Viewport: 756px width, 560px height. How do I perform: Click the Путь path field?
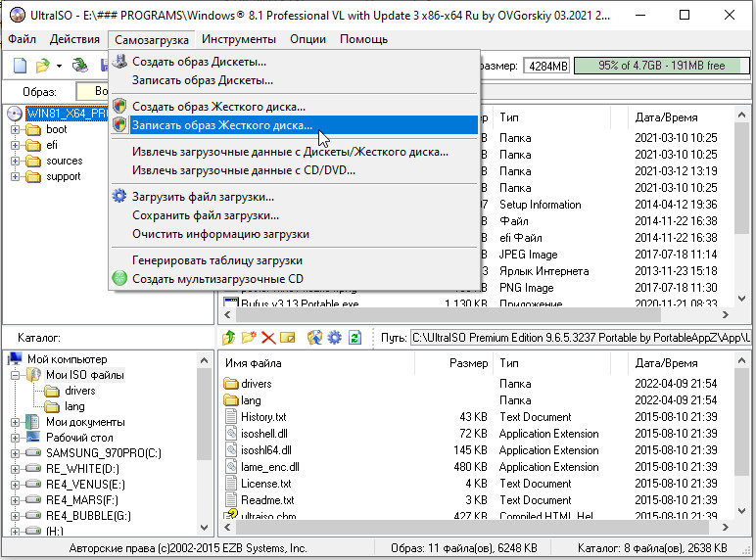tap(580, 338)
